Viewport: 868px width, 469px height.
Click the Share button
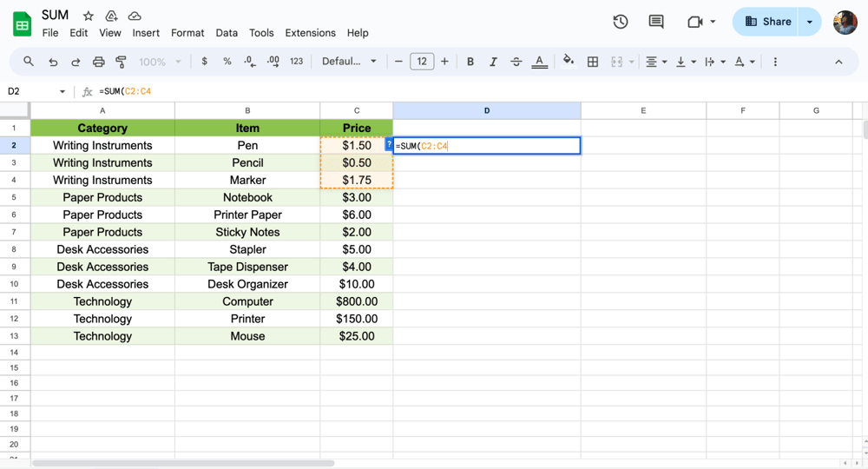[768, 22]
